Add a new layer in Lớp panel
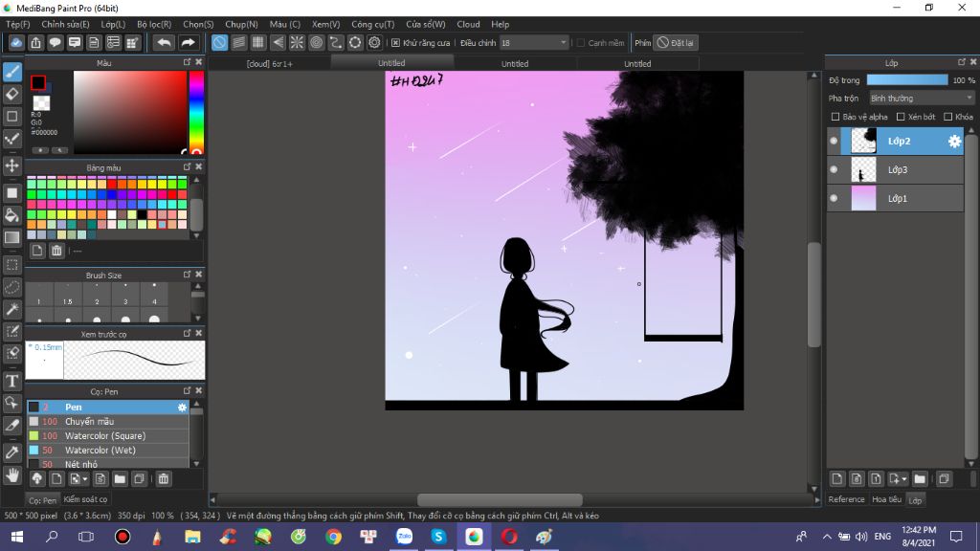 click(x=836, y=479)
